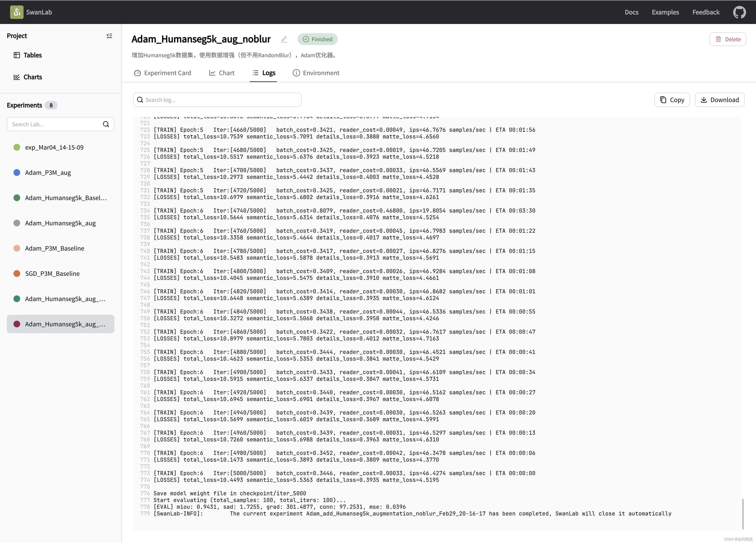The image size is (756, 543).
Task: Delete this experiment
Action: coord(727,39)
